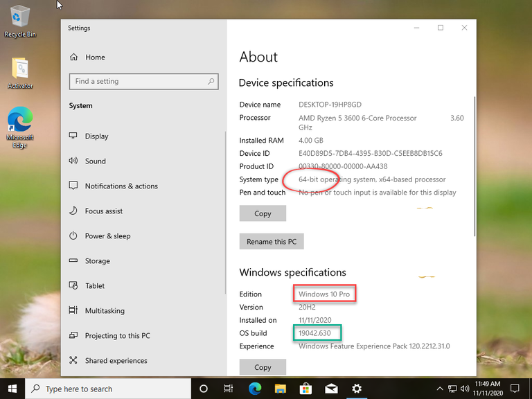Minimize the Settings window

[416, 28]
